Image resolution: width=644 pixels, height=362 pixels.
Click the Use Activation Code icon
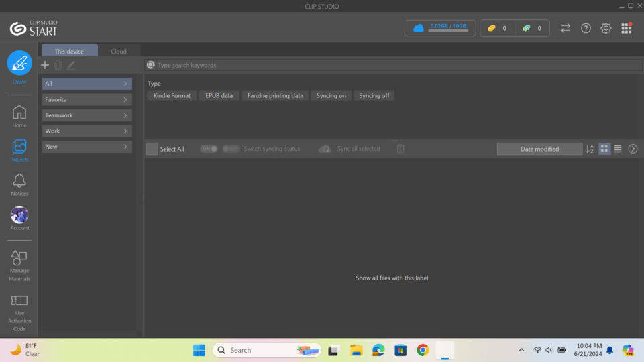click(x=19, y=301)
